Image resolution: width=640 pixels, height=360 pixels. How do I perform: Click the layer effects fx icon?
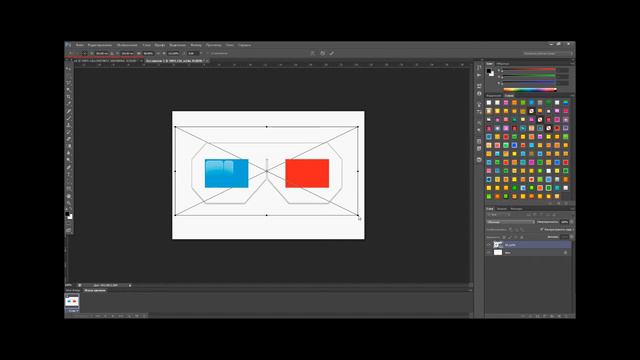pyautogui.click(x=530, y=316)
